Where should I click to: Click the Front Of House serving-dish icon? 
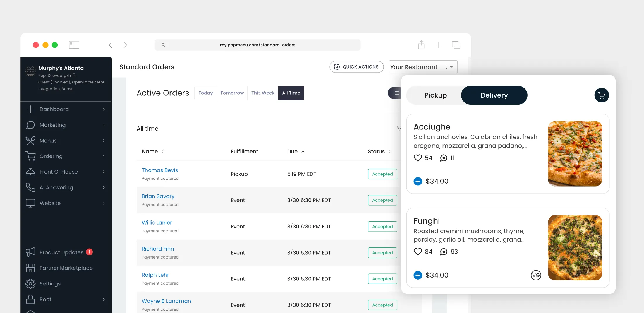pos(30,172)
